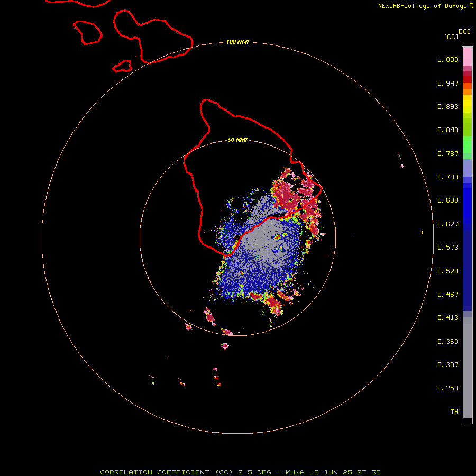The image size is (476, 476).
Task: Click the 1.000 scale value
Action: point(448,59)
